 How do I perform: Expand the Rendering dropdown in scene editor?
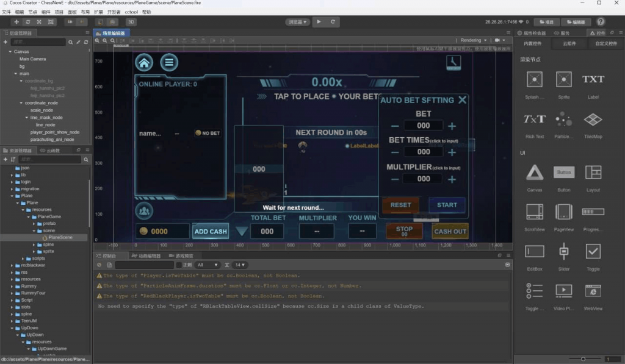click(473, 40)
